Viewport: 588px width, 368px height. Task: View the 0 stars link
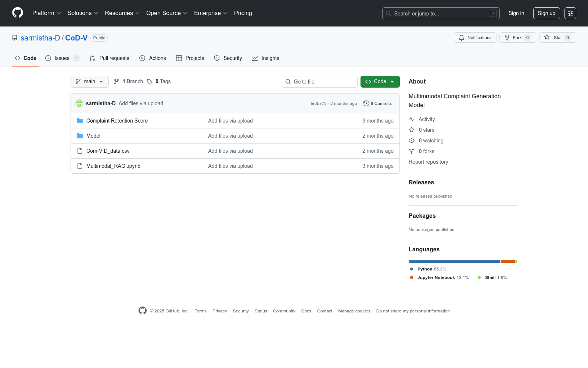click(422, 130)
